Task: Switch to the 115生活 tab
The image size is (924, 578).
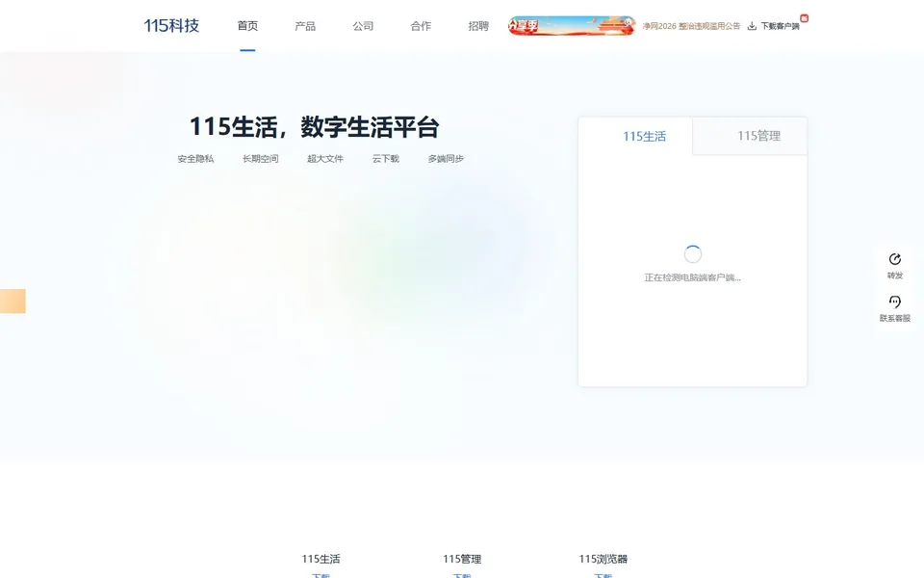Action: pyautogui.click(x=645, y=136)
